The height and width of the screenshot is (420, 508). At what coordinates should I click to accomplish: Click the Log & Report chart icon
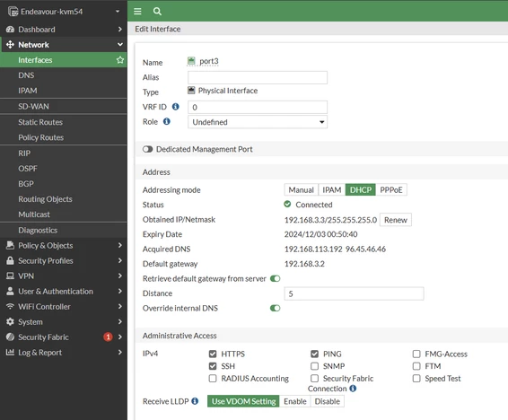(x=10, y=353)
